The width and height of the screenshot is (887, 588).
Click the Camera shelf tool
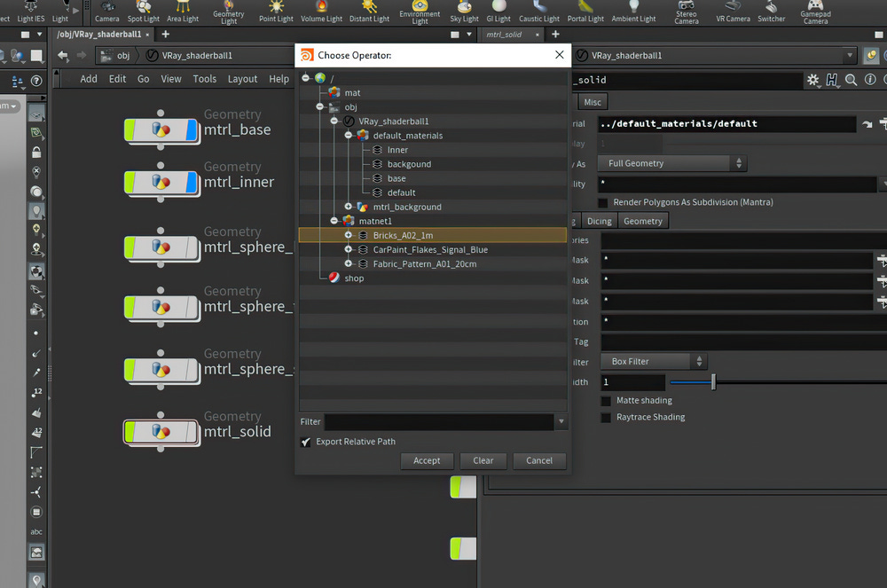pos(107,12)
